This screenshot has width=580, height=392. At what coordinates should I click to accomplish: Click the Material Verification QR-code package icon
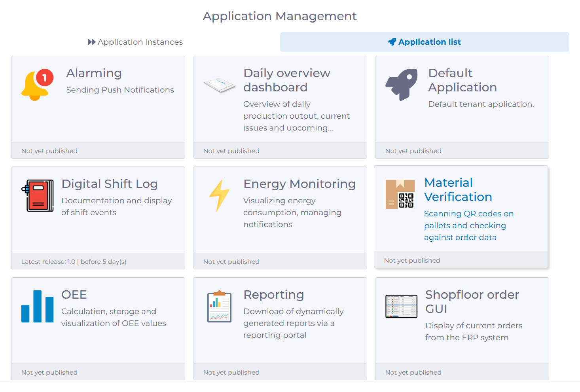click(x=400, y=194)
